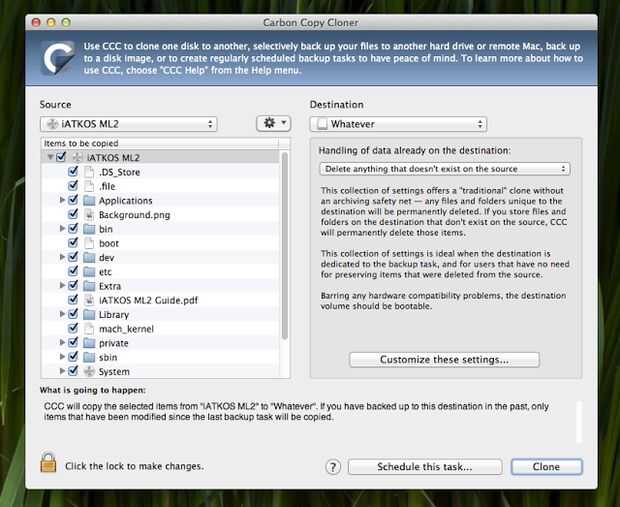Click the Clone button

546,467
